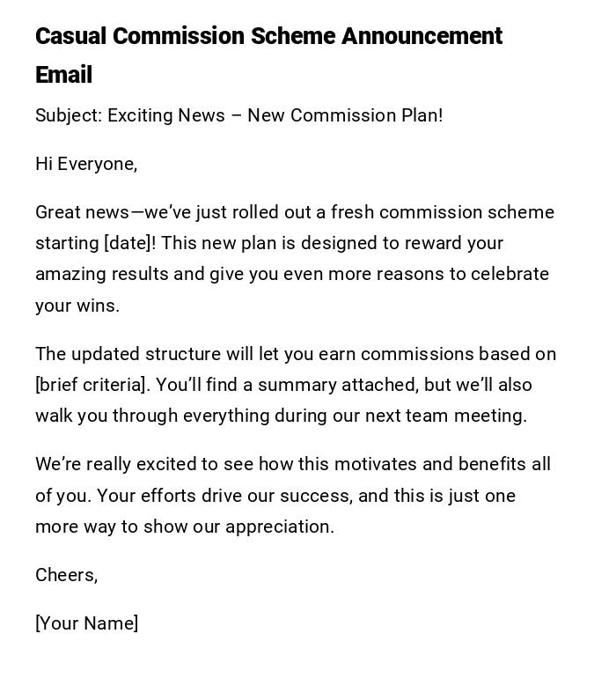This screenshot has width=616, height=678.
Task: Place cursor at "Great news" paragraph start
Action: click(37, 212)
